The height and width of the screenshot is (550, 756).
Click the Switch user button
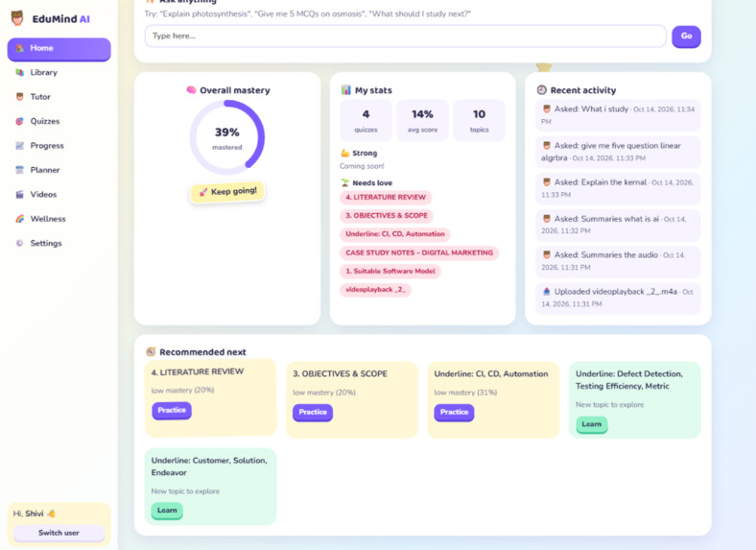click(x=59, y=533)
